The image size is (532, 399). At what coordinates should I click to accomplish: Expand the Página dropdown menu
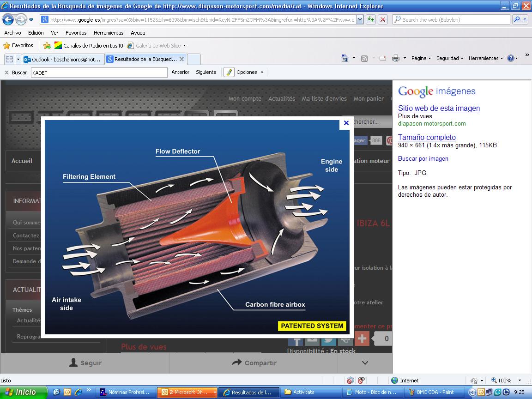[421, 58]
